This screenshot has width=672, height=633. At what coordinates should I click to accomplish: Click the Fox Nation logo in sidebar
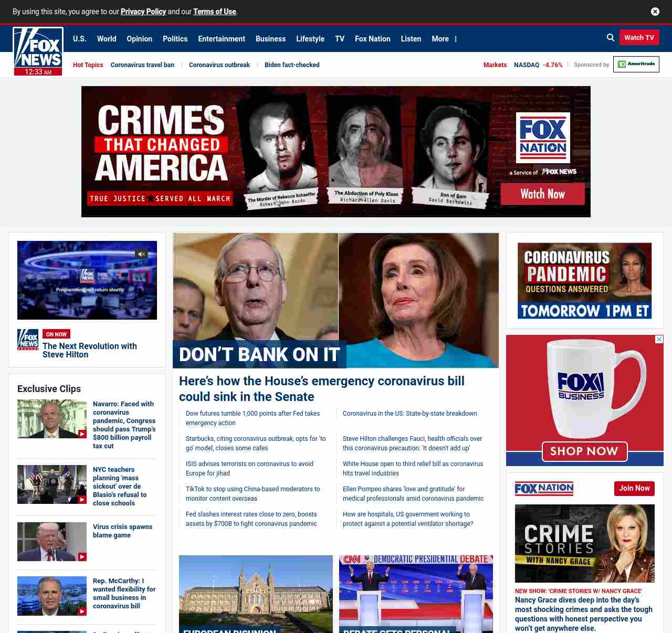544,489
